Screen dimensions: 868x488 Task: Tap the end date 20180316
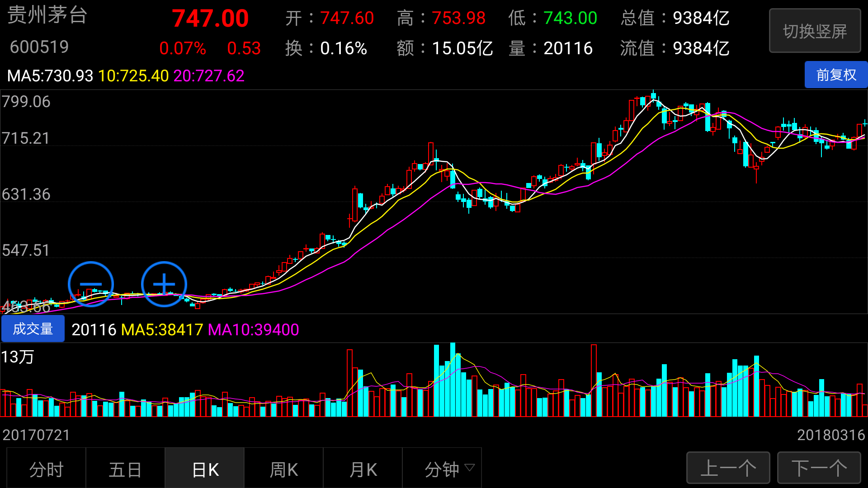tap(831, 435)
